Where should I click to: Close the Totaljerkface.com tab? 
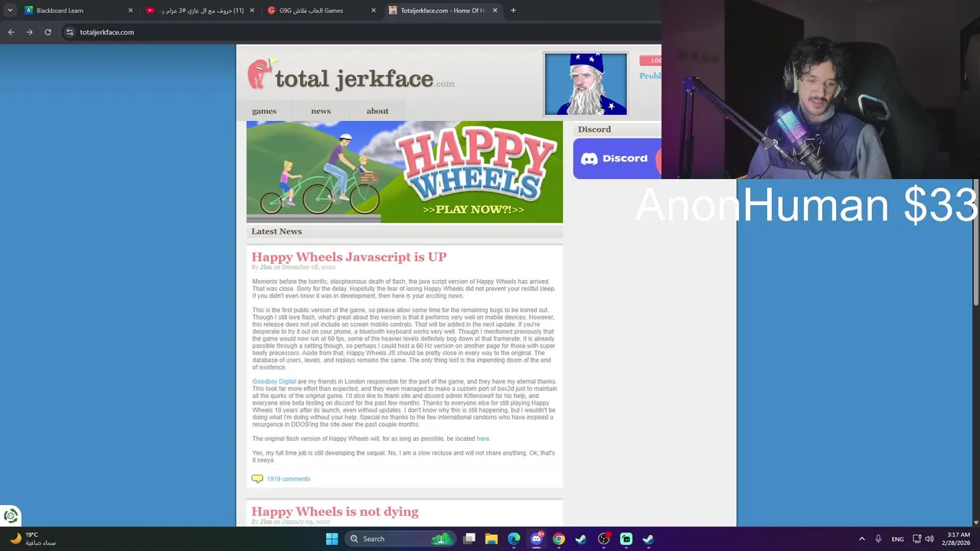[495, 11]
